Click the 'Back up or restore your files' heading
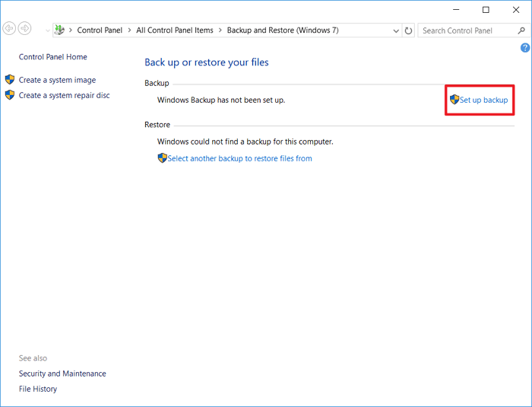The image size is (532, 407). coord(206,62)
